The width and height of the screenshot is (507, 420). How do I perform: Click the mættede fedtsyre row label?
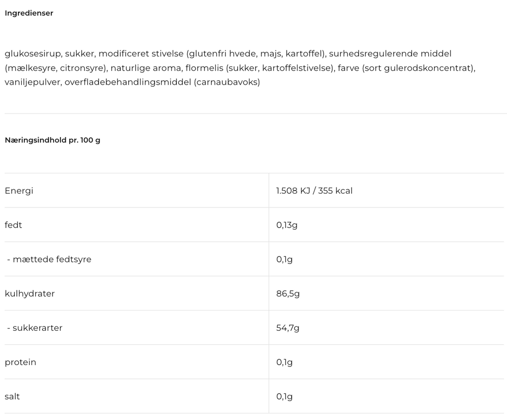tap(51, 259)
